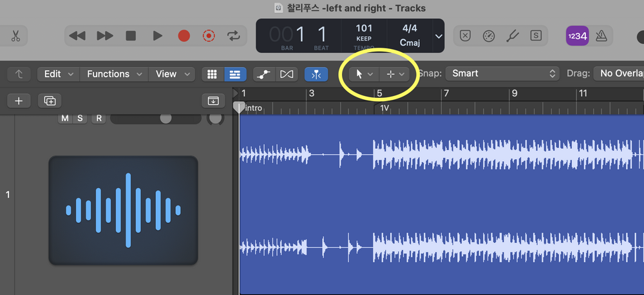Open the pointer left-click tool menu
This screenshot has height=295, width=644.
(364, 74)
